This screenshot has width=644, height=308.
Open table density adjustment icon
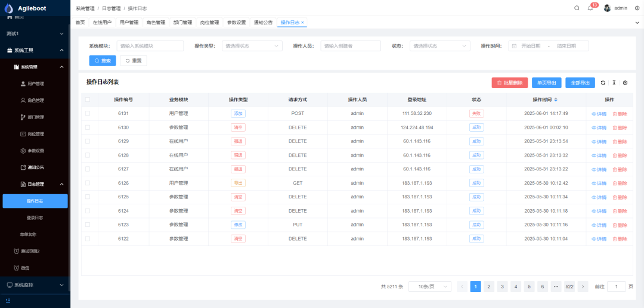click(614, 83)
